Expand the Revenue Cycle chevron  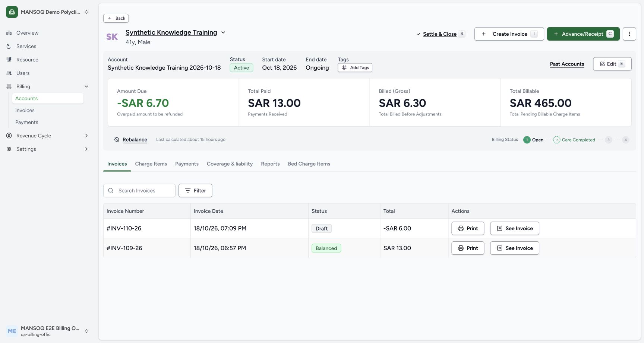pyautogui.click(x=86, y=136)
